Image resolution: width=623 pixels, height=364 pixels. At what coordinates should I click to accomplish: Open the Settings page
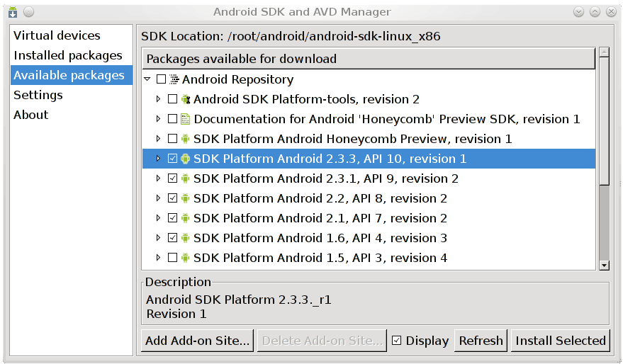72,95
